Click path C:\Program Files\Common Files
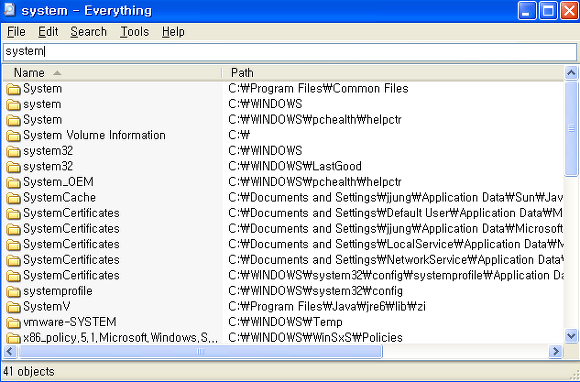Screen dimensions: 580x382 (x=318, y=89)
